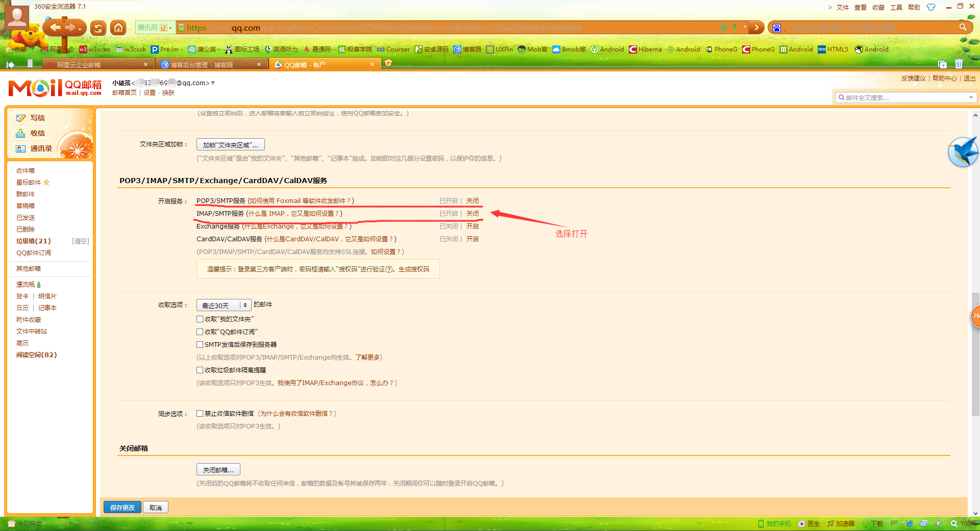The width and height of the screenshot is (980, 531).
Task: Click 清空 next to 垃圾箱
Action: tap(81, 241)
